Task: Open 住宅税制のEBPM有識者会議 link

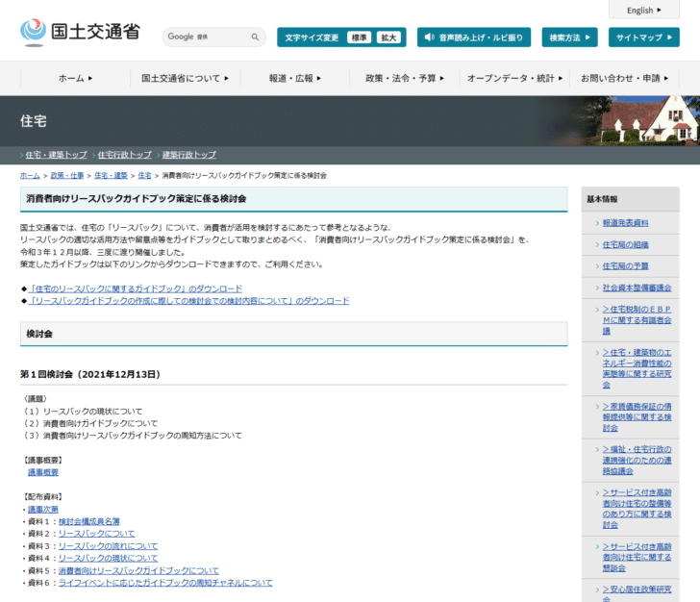Action: pos(637,320)
